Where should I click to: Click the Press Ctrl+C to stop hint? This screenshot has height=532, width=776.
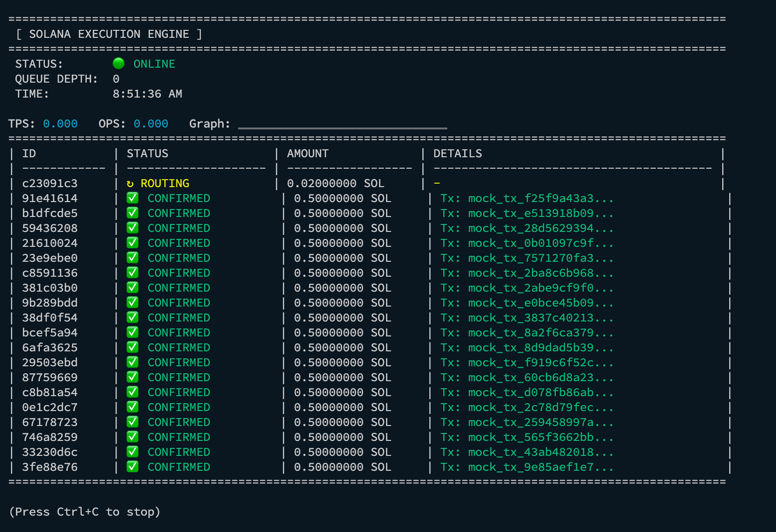85,512
